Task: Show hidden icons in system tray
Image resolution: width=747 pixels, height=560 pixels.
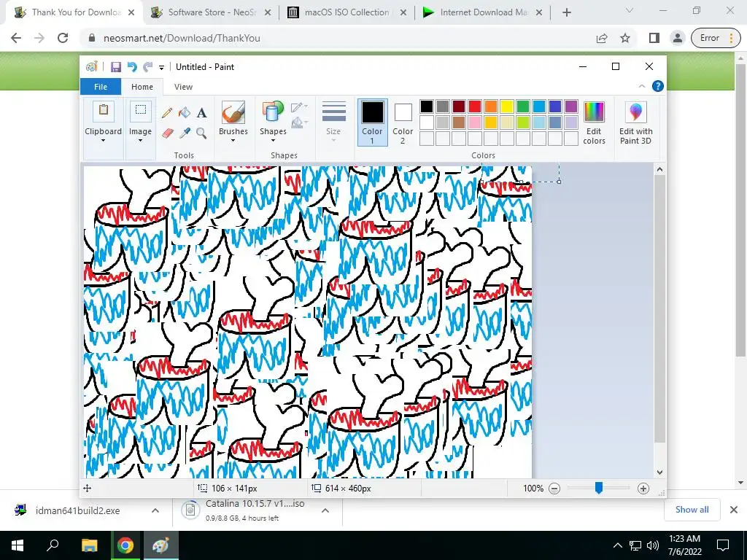Action: pyautogui.click(x=617, y=545)
